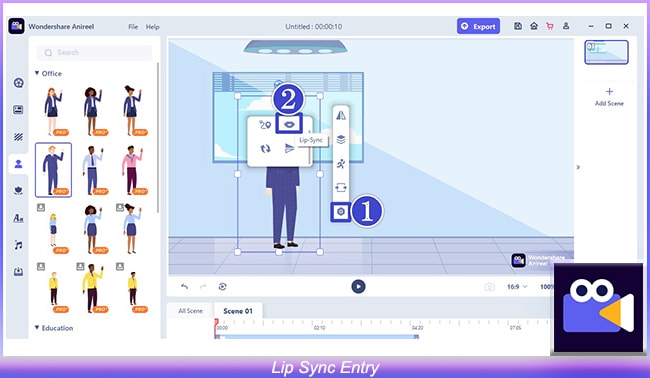Open the user account icon
This screenshot has width=650, height=378.
(566, 26)
